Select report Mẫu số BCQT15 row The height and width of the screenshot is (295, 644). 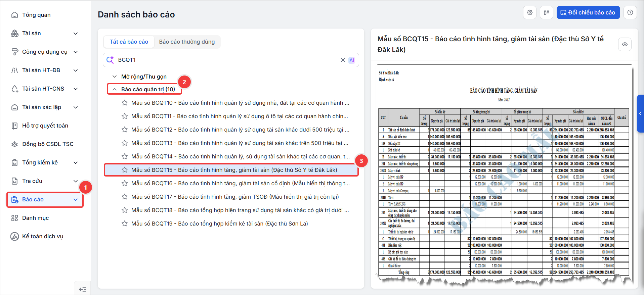231,170
